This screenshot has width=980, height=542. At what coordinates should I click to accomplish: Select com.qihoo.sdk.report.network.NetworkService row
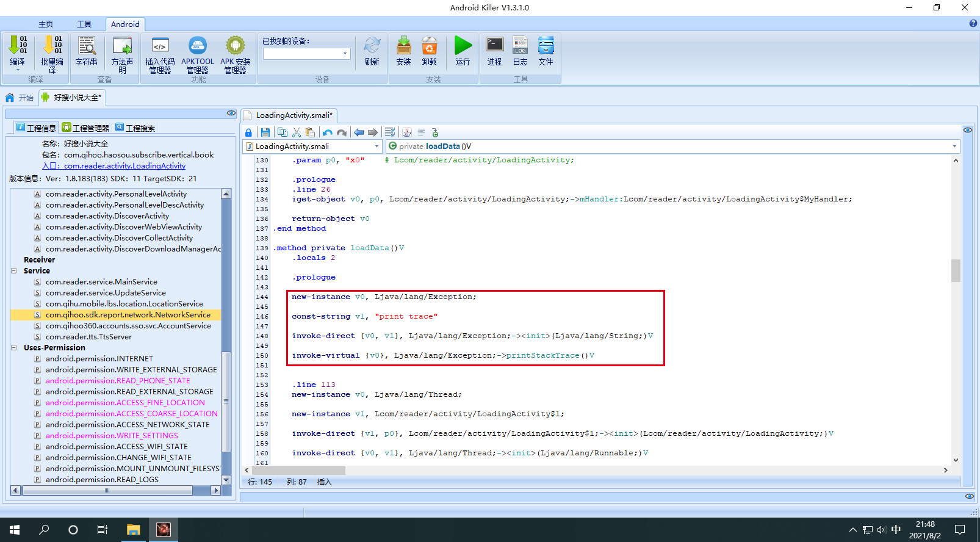tap(115, 315)
